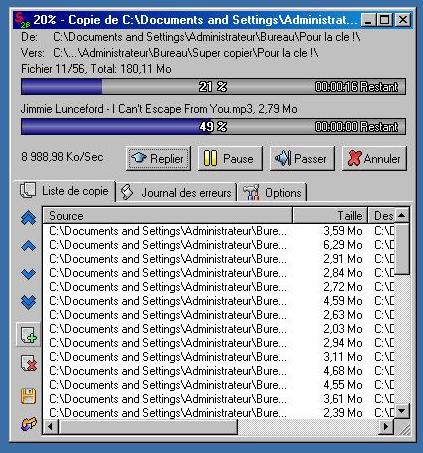Sort list by Taille column header

coord(330,216)
